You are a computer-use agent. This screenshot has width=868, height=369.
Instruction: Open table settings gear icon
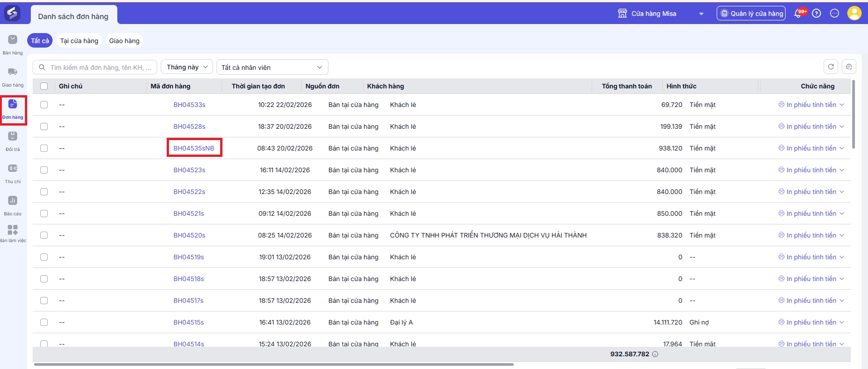point(849,67)
